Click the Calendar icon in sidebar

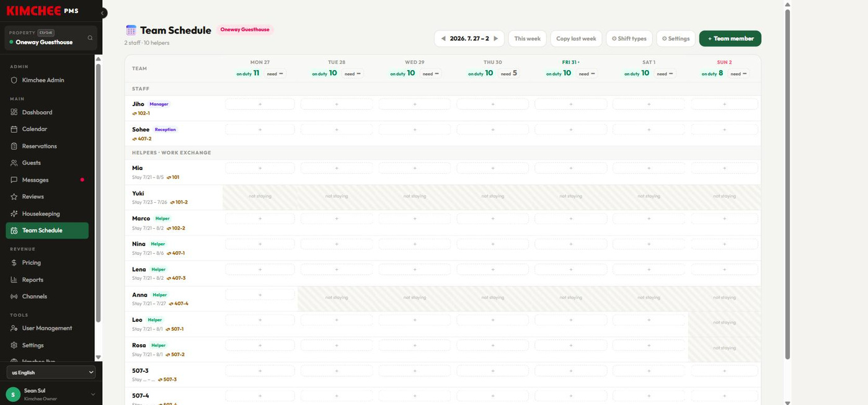14,129
